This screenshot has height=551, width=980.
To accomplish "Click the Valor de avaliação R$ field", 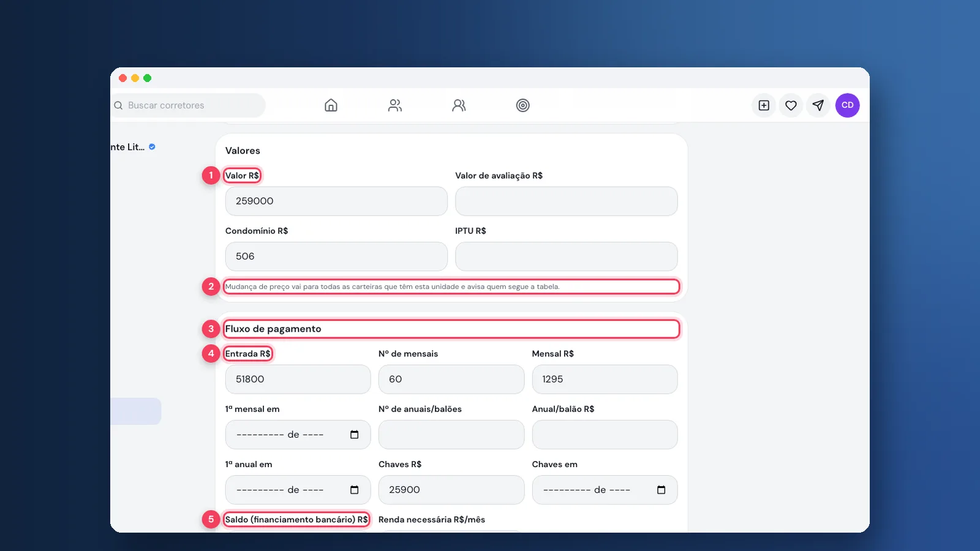I will [566, 201].
